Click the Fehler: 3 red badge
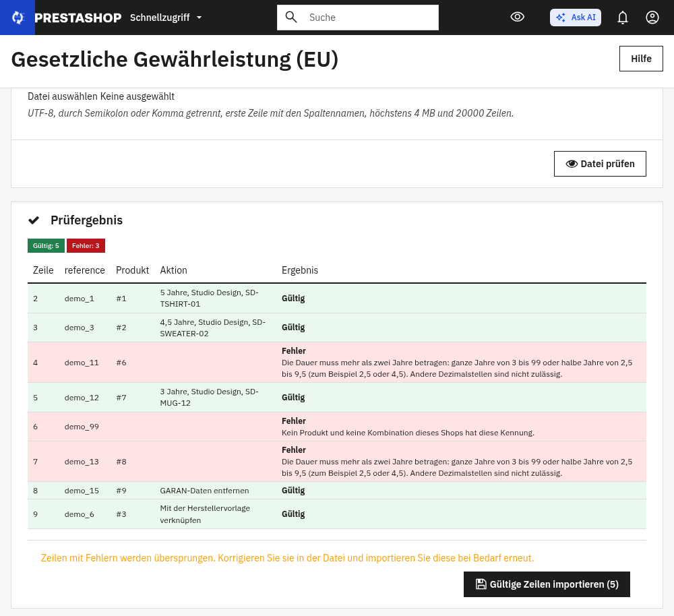674x616 pixels. coord(86,246)
